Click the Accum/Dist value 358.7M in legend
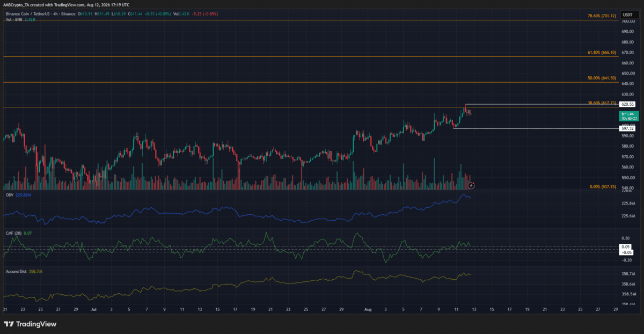Viewport: 644px width, 334px height. [x=35, y=272]
